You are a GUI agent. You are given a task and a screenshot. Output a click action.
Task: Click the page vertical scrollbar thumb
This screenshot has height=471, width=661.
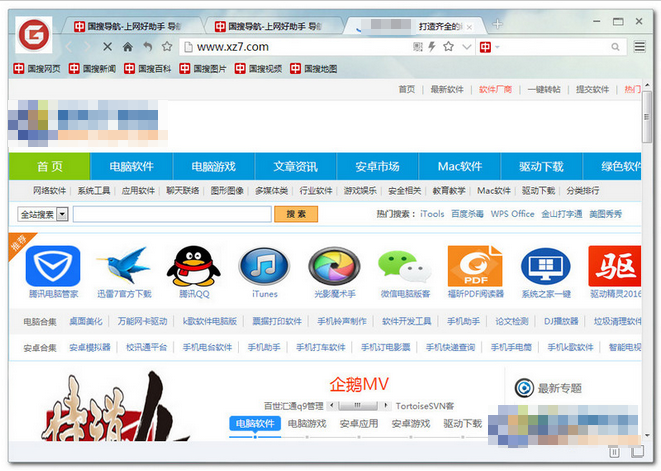click(647, 117)
